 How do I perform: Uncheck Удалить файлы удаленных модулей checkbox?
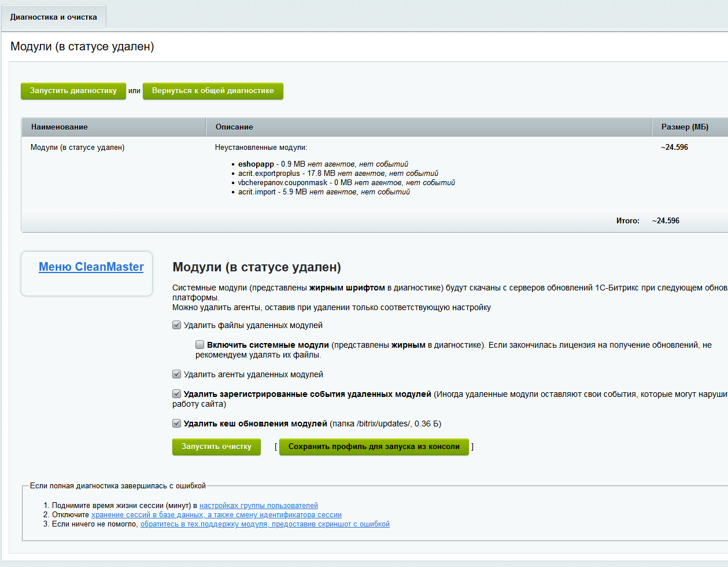click(177, 325)
